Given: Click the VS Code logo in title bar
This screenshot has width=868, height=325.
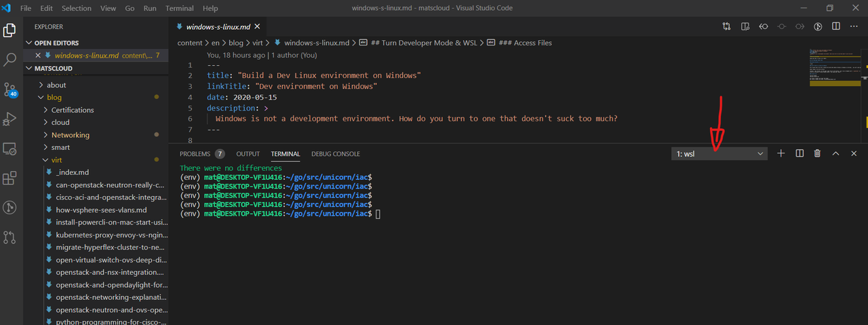Looking at the screenshot, I should pos(7,8).
